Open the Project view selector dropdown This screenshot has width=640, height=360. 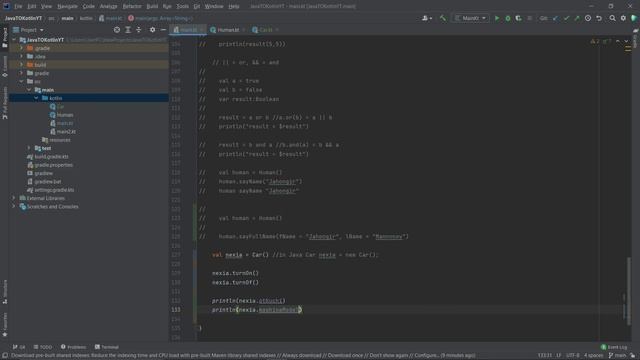[x=28, y=30]
